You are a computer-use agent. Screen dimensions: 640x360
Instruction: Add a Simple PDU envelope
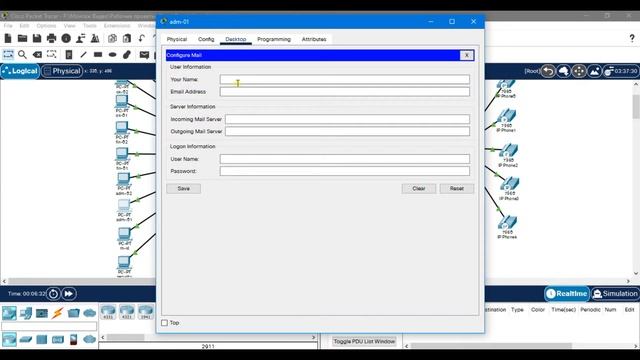pos(144,54)
